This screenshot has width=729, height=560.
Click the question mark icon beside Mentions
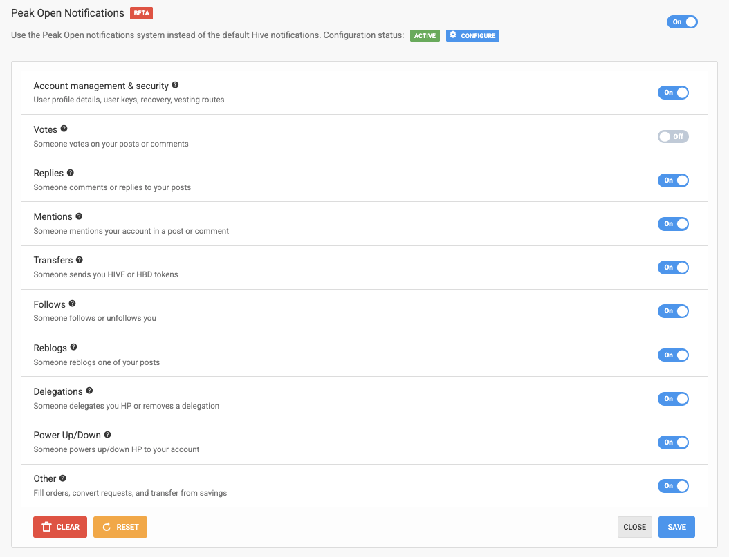[79, 216]
